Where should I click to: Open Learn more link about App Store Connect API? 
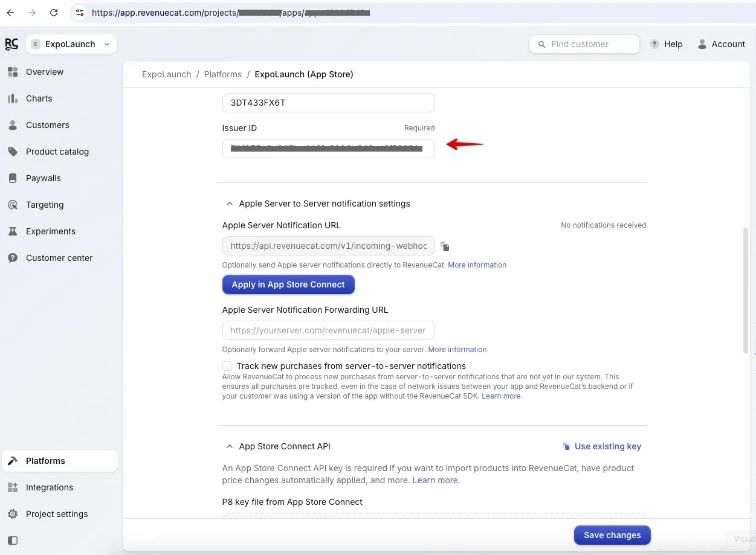point(436,480)
